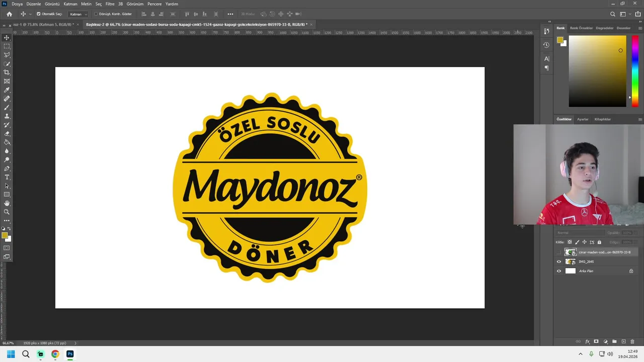The width and height of the screenshot is (644, 362).
Task: Lock image pixels with brush icon
Action: tap(577, 242)
